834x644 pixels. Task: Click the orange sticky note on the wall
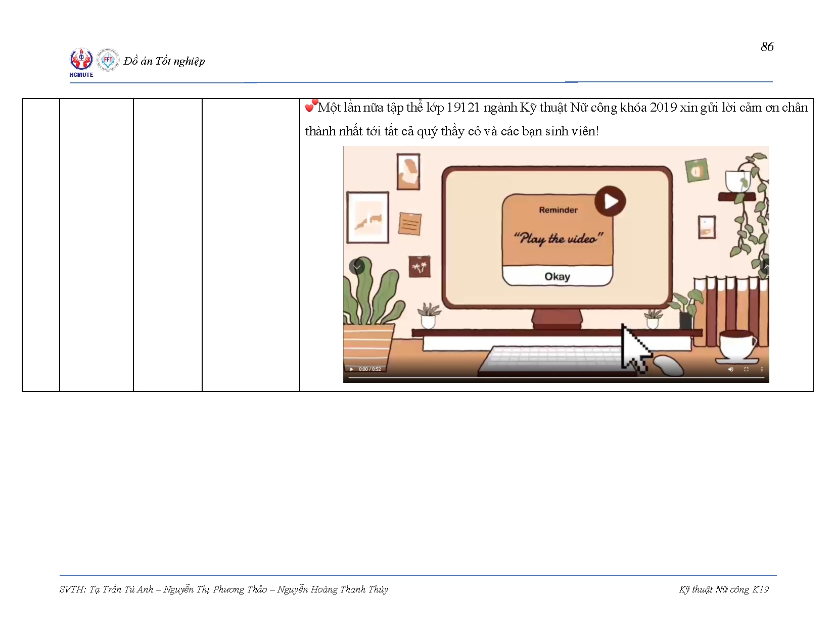pos(409,223)
